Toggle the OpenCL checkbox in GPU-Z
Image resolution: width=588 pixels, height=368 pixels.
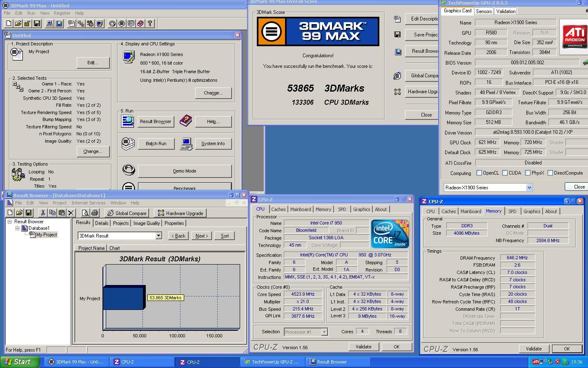click(x=479, y=173)
